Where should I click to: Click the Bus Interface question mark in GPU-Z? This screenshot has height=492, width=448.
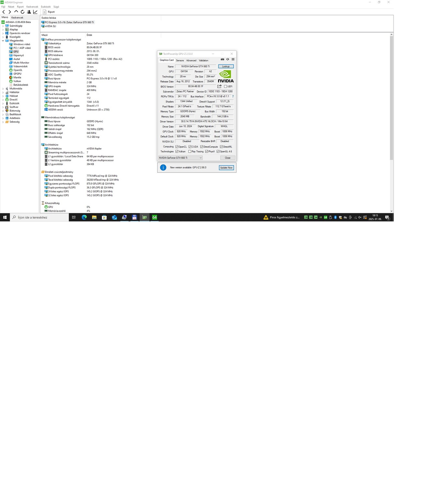[233, 96]
